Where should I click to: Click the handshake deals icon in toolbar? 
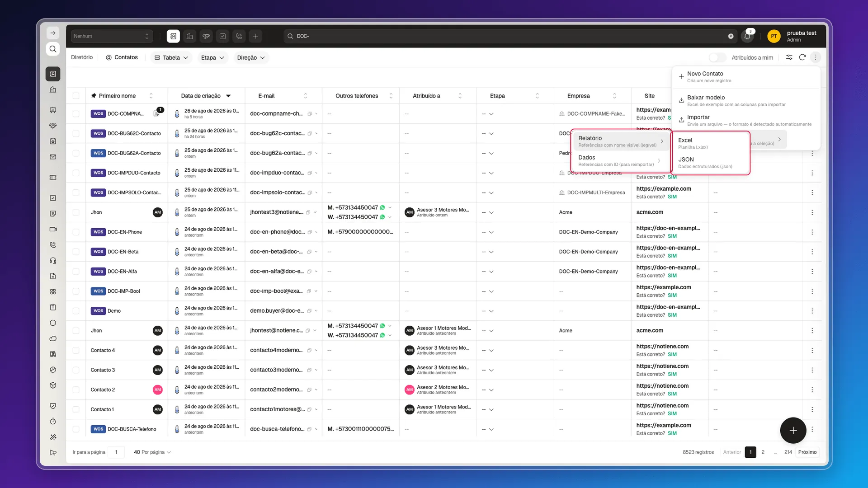206,36
